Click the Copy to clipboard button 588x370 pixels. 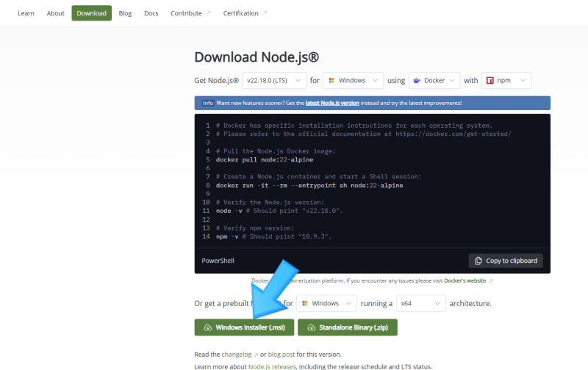tap(506, 261)
